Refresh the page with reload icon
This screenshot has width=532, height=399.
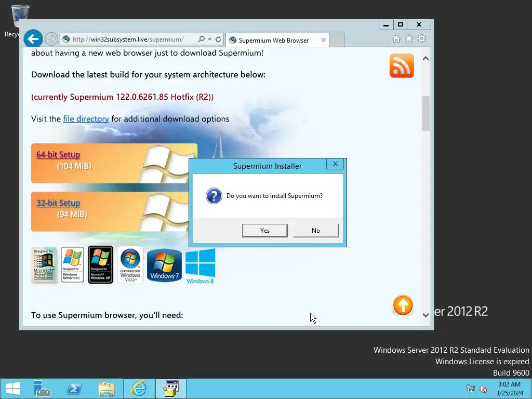218,39
